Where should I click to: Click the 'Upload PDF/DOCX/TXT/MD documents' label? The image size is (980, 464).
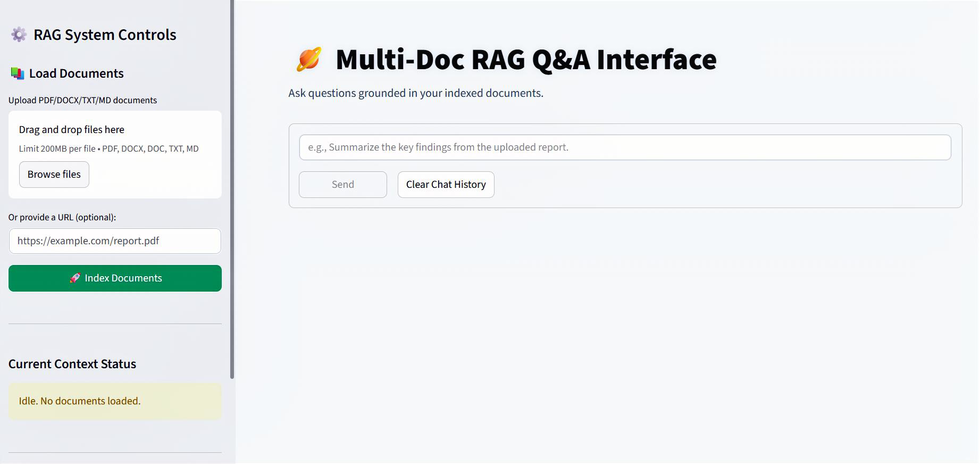pos(82,100)
